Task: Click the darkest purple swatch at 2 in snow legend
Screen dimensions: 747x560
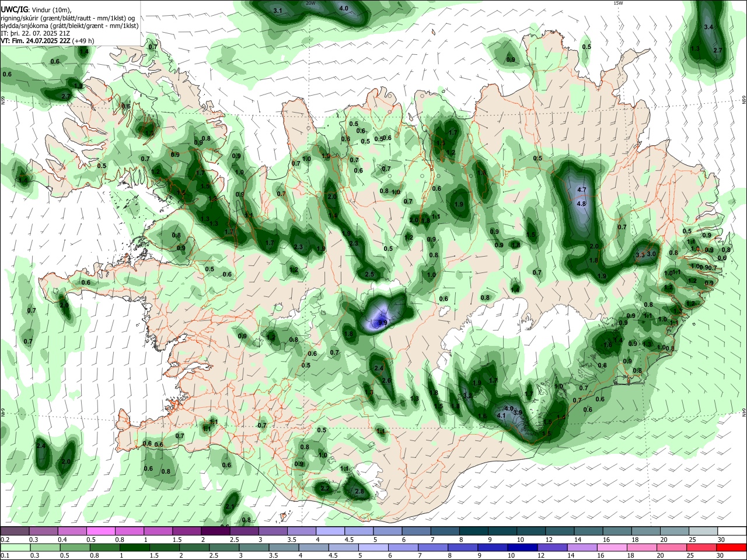Action: coord(215,531)
